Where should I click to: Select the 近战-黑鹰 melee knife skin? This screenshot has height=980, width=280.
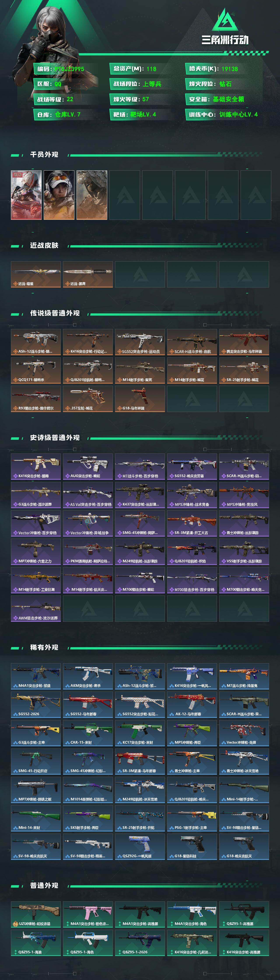point(88,274)
